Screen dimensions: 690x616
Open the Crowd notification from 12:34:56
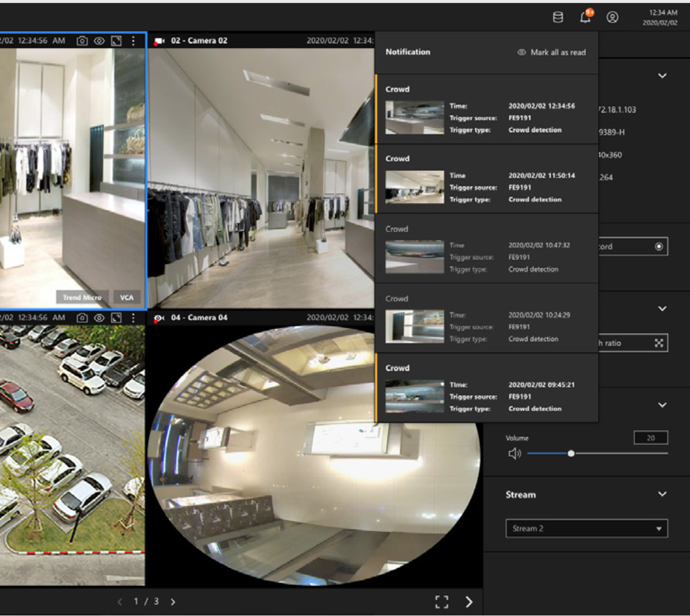tap(486, 110)
